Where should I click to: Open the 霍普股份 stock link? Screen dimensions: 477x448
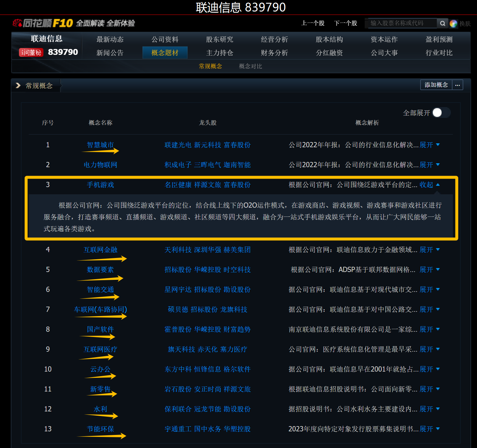point(178,329)
